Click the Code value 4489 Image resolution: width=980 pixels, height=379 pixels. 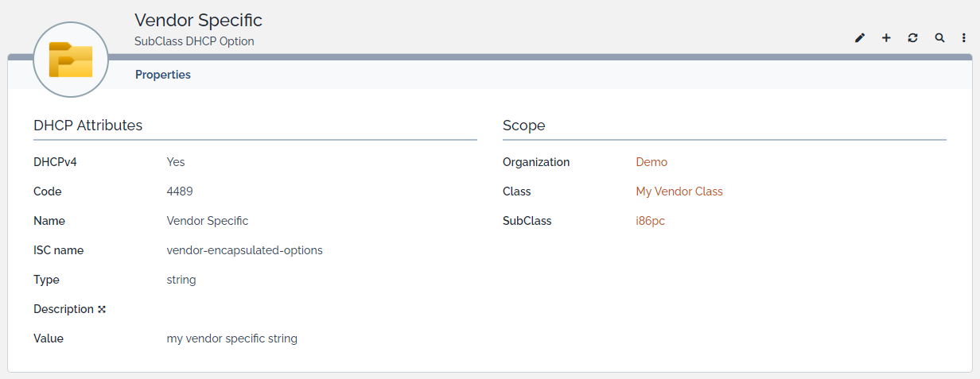click(180, 191)
